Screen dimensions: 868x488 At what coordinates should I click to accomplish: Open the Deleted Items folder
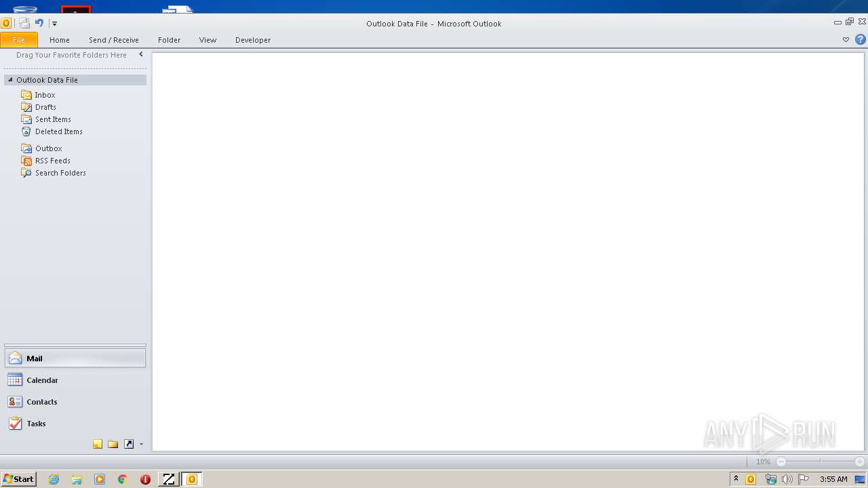(x=59, y=131)
